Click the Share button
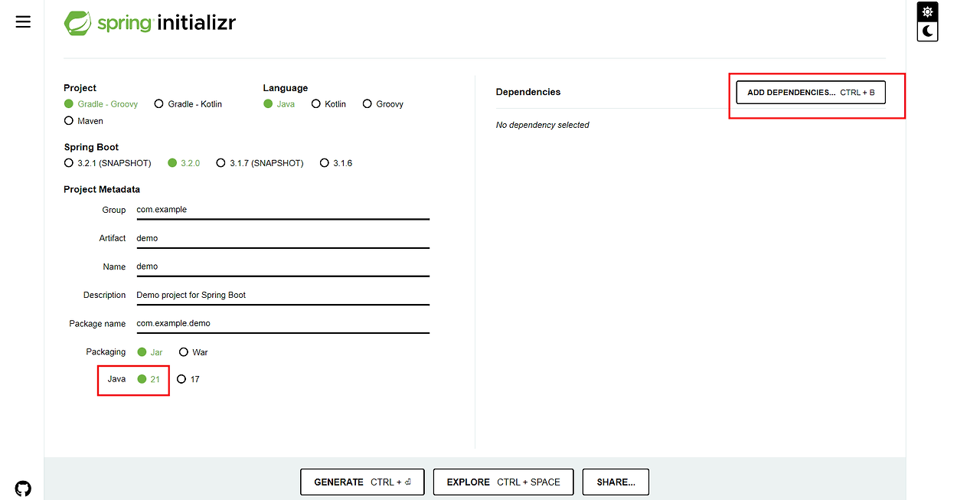Viewport: 980px width, 500px height. coord(616,482)
